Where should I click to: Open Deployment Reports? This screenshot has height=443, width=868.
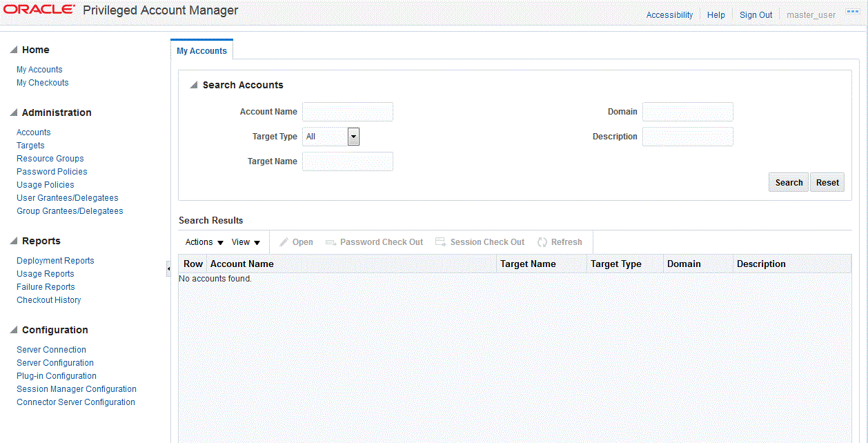tap(55, 261)
